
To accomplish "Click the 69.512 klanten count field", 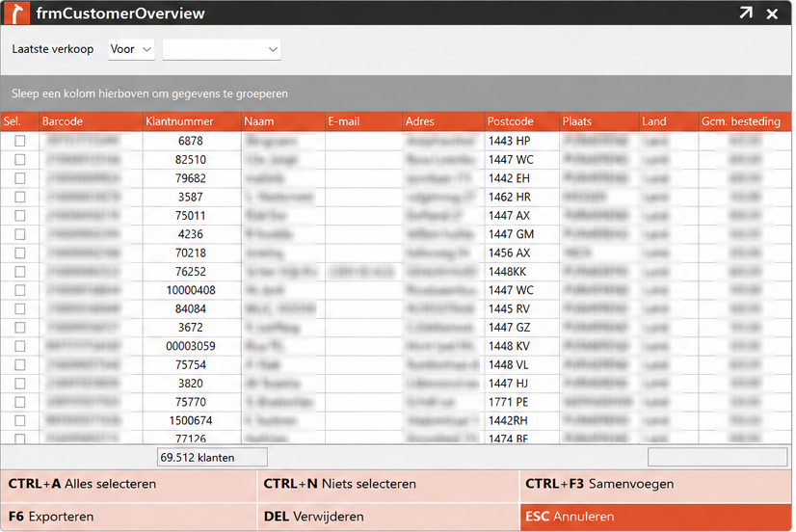I will 212,458.
